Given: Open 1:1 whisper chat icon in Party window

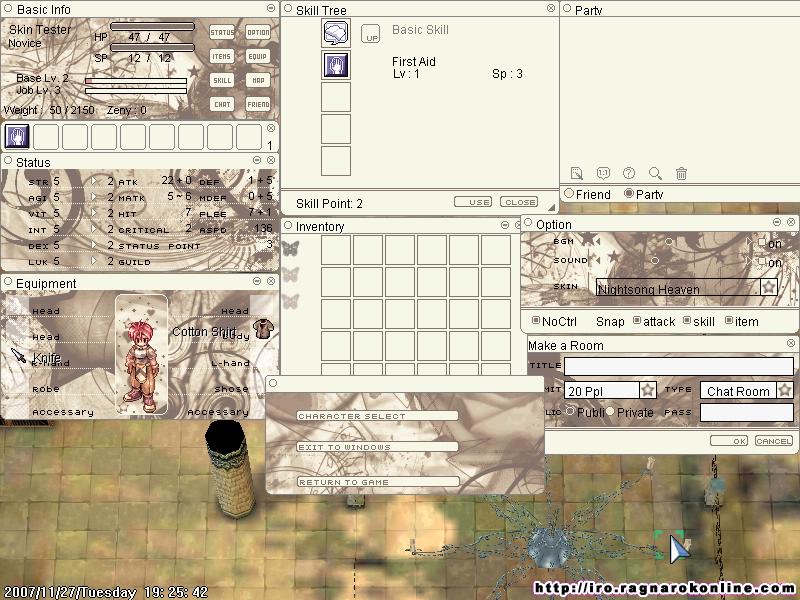Looking at the screenshot, I should point(603,173).
